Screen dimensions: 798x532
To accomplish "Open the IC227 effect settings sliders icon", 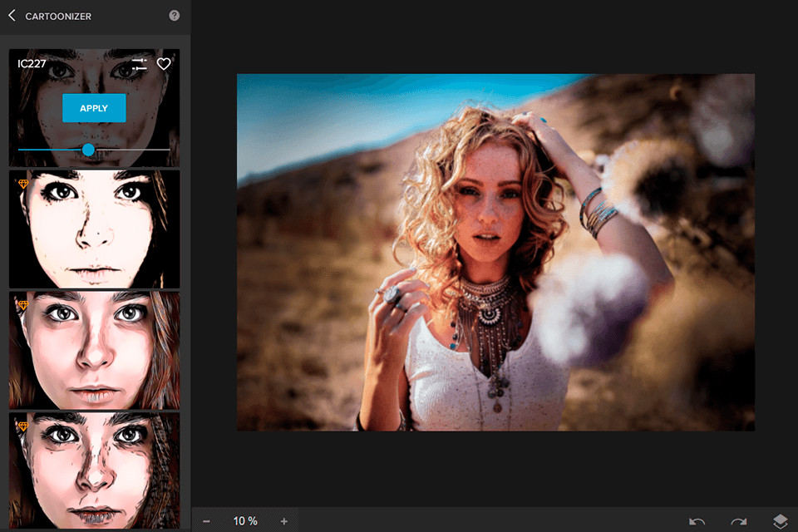I will point(140,64).
